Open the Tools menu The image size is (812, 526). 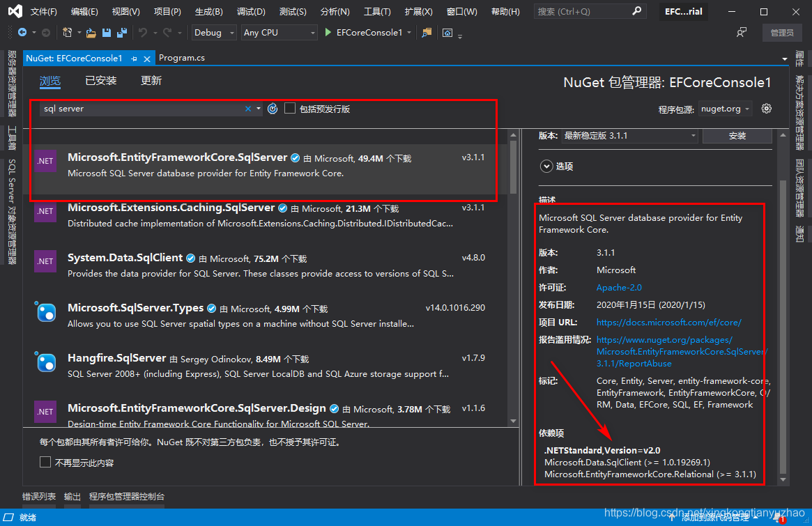pyautogui.click(x=377, y=11)
